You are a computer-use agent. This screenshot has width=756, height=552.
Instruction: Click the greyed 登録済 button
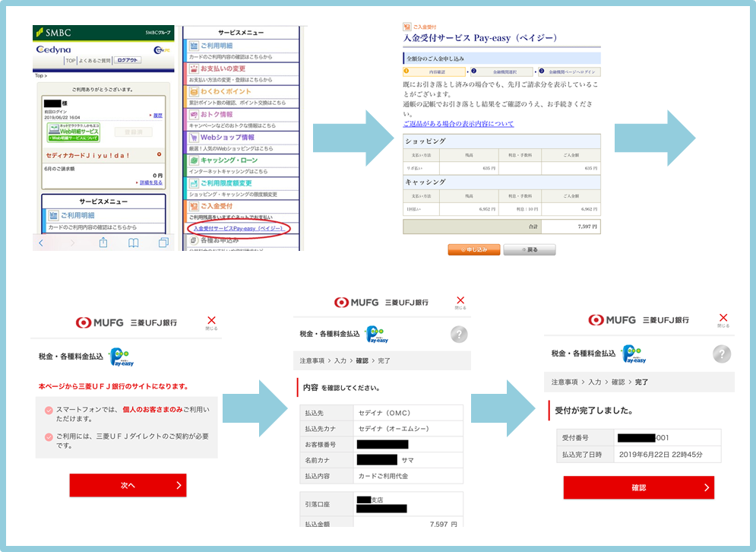[x=134, y=132]
